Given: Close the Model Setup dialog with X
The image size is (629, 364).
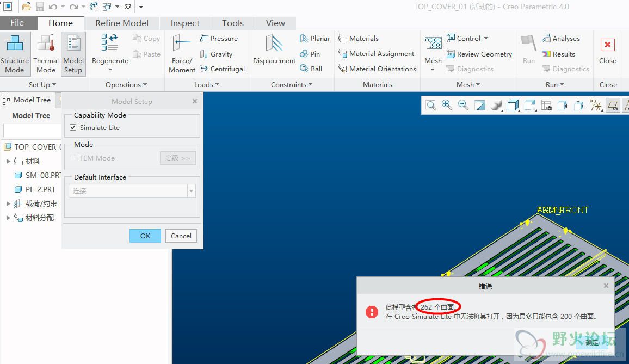Looking at the screenshot, I should point(195,101).
